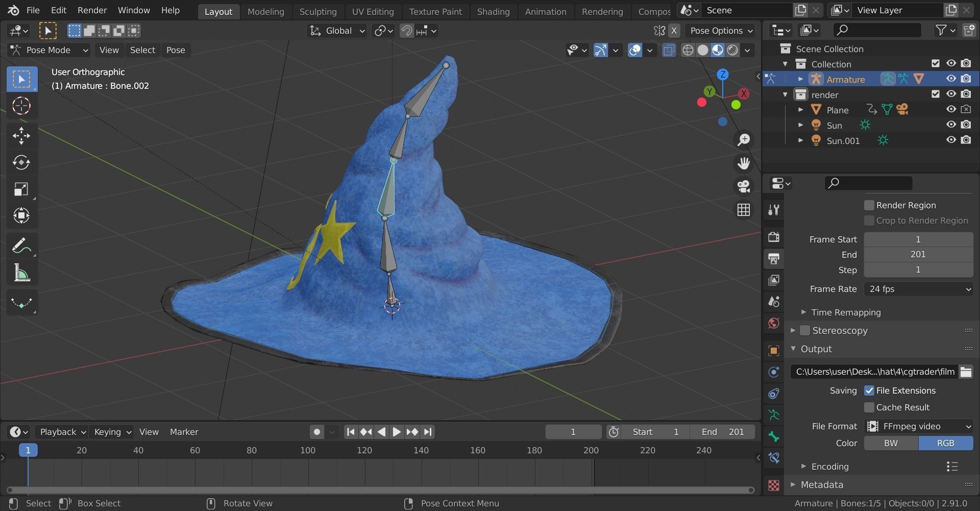The width and height of the screenshot is (980, 511).
Task: Open the Pose menu in viewport
Action: pyautogui.click(x=176, y=50)
